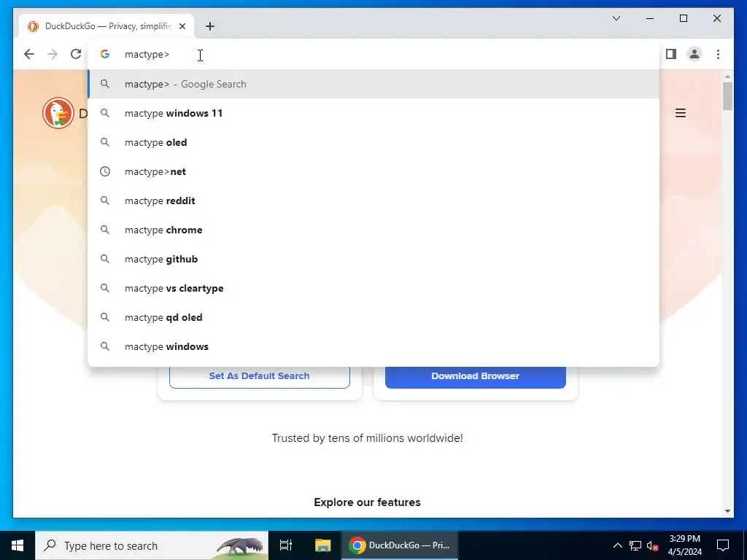Click the DuckDuckGo duck logo
The width and height of the screenshot is (747, 560).
point(58,113)
